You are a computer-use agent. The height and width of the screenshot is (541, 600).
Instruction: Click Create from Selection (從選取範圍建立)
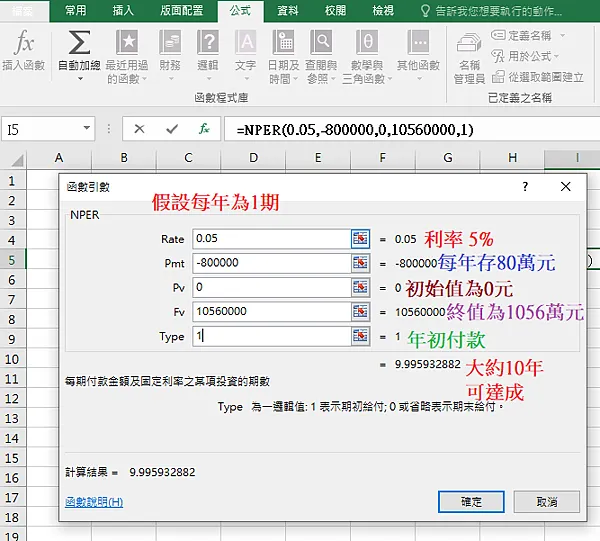[x=538, y=77]
